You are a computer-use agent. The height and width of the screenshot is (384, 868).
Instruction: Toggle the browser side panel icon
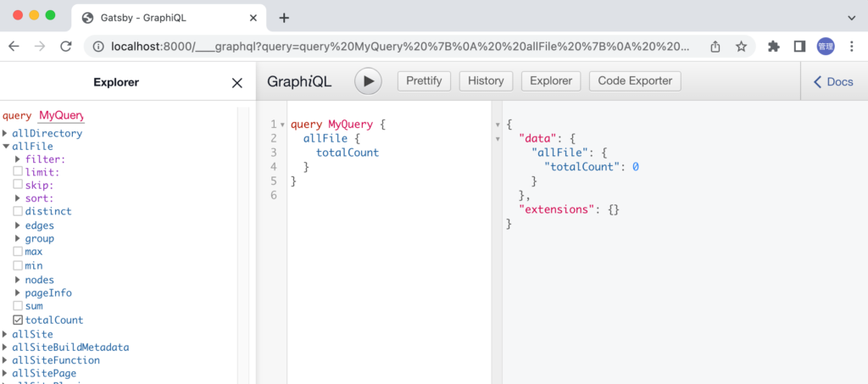point(798,47)
